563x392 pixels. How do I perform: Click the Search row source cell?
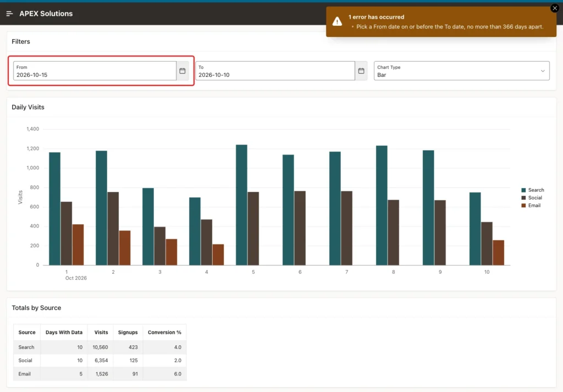[x=27, y=347]
